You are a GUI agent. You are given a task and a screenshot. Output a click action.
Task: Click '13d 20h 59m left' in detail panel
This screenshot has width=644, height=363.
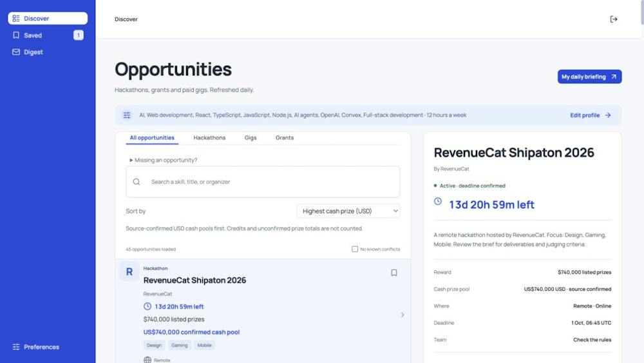[x=491, y=205]
